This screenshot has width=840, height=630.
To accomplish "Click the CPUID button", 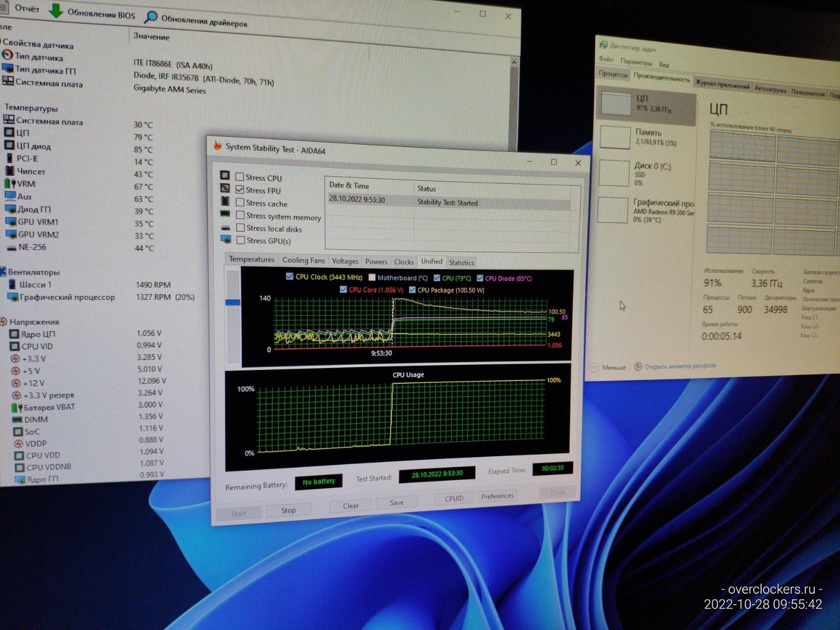I will 454,498.
